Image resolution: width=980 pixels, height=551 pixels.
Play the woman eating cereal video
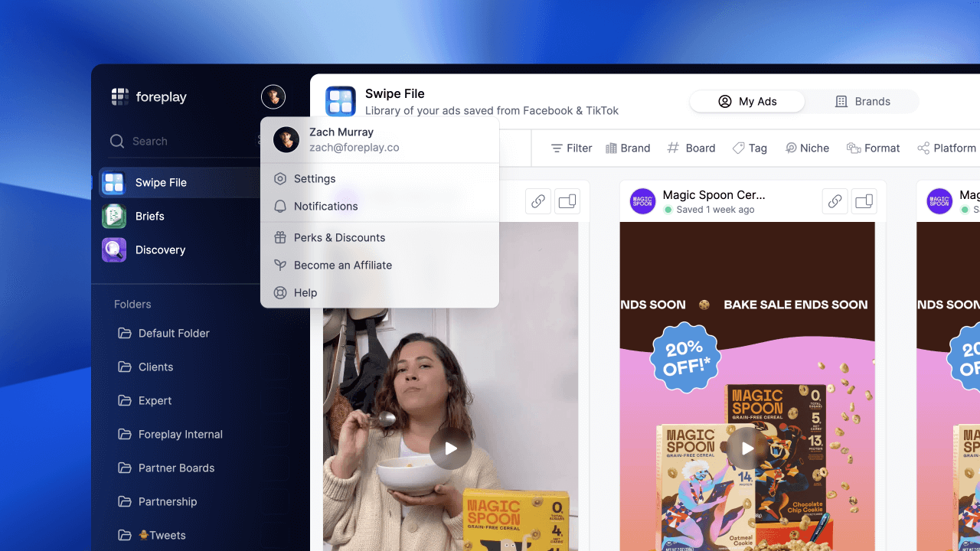tap(450, 448)
